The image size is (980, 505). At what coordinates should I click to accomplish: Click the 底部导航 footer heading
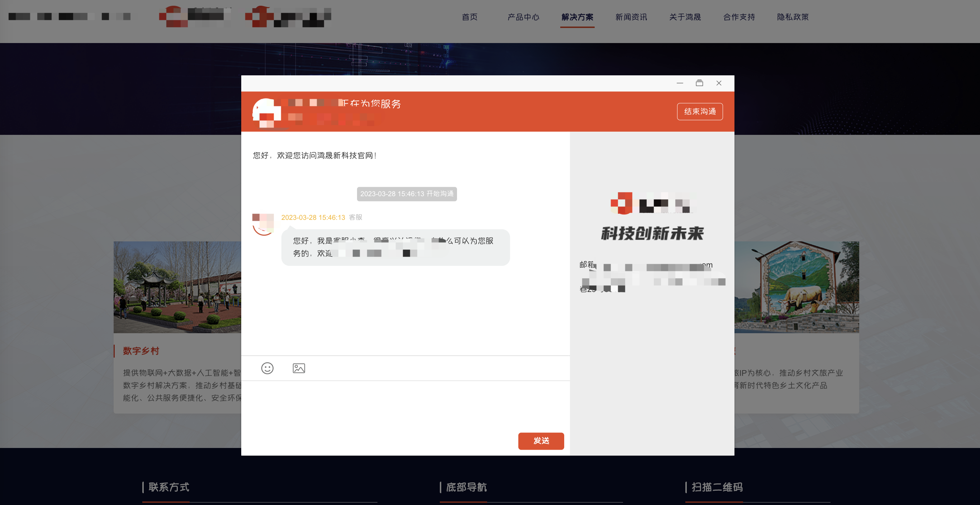[x=466, y=487]
